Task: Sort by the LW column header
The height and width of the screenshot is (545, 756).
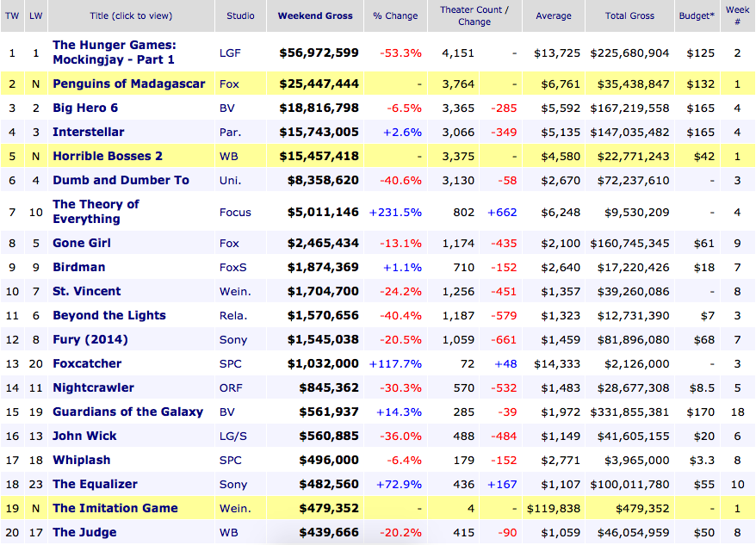Action: coord(35,15)
